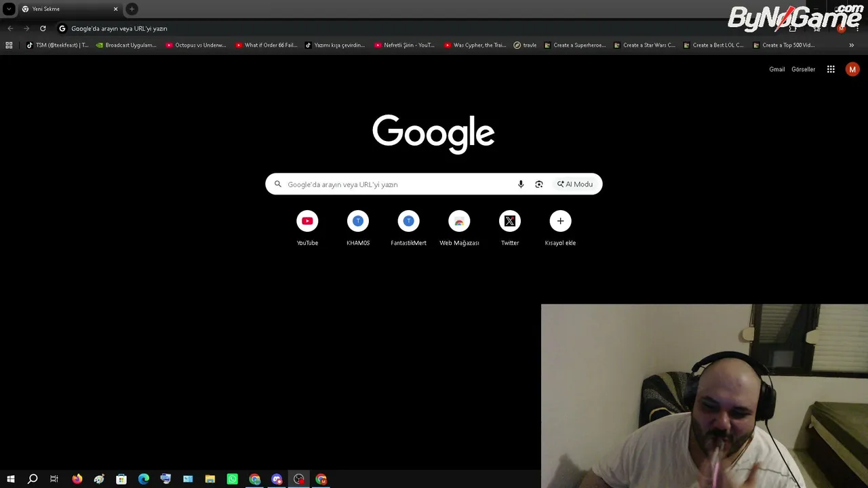Open the Chrome apps shortcut in bookmarks bar
Image resolution: width=868 pixels, height=488 pixels.
(9, 45)
